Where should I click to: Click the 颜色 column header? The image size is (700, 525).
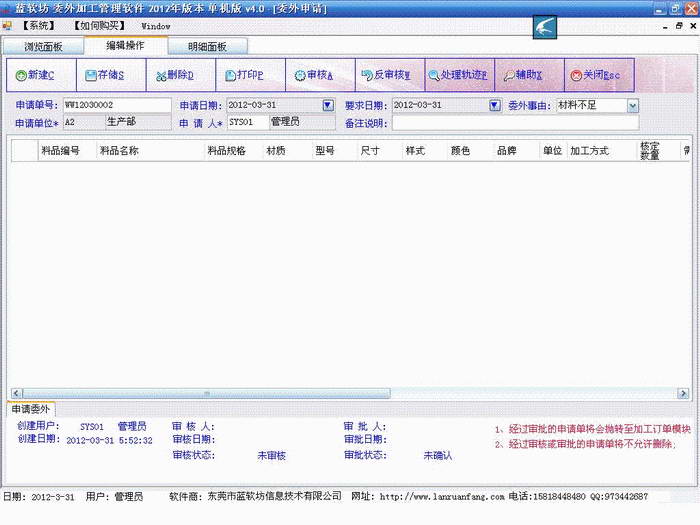point(471,151)
